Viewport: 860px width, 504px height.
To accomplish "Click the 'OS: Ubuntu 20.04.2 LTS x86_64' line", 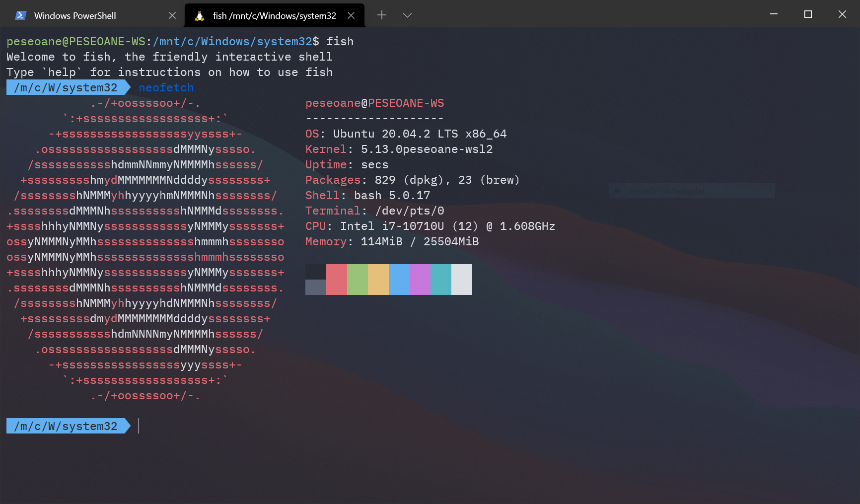I will tap(406, 134).
